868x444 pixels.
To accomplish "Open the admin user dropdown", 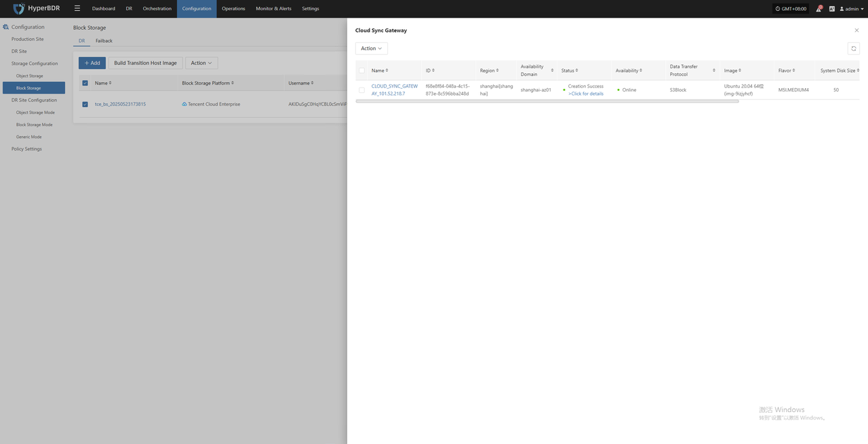I will pos(851,9).
